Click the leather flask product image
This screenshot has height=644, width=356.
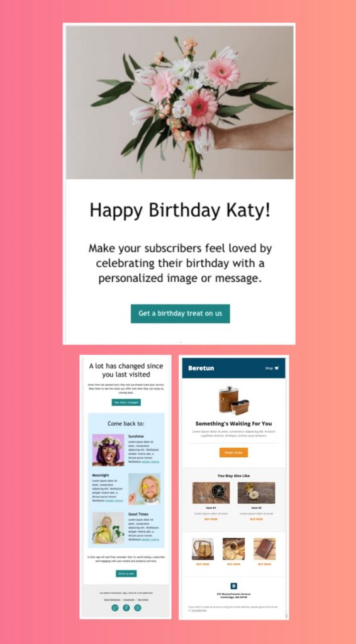tap(233, 399)
